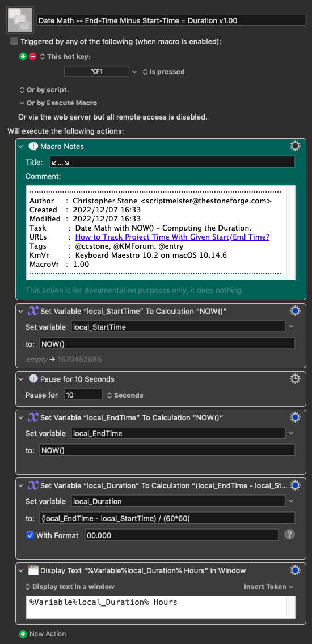Click the variable icon of local_StartTime action

33,312
